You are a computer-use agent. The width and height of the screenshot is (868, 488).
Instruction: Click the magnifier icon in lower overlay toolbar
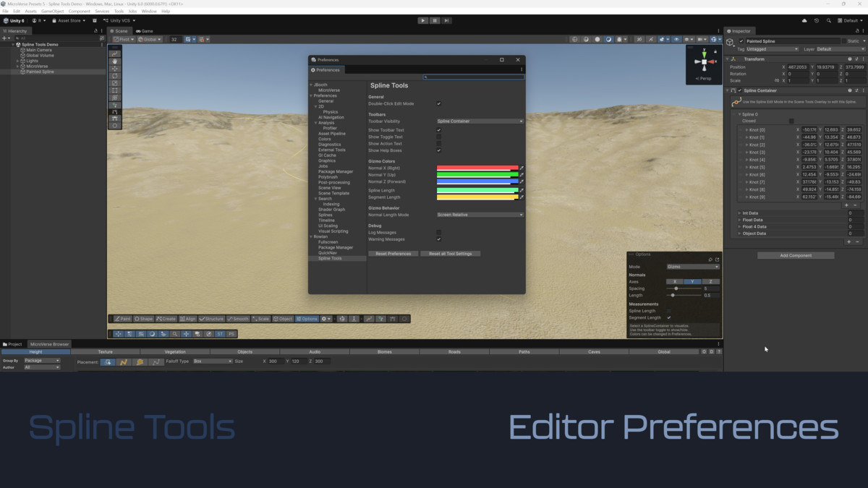pos(175,334)
